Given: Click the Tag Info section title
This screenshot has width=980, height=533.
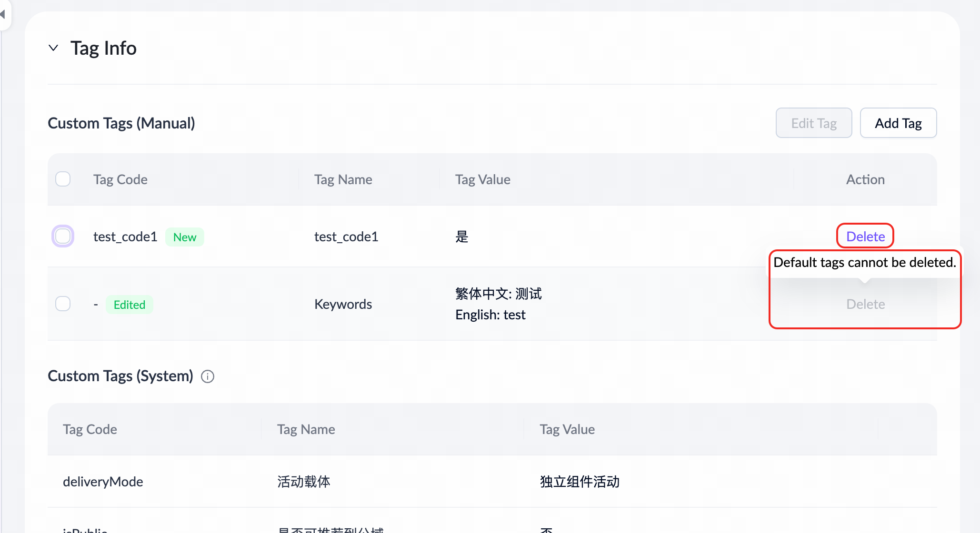Looking at the screenshot, I should (103, 48).
